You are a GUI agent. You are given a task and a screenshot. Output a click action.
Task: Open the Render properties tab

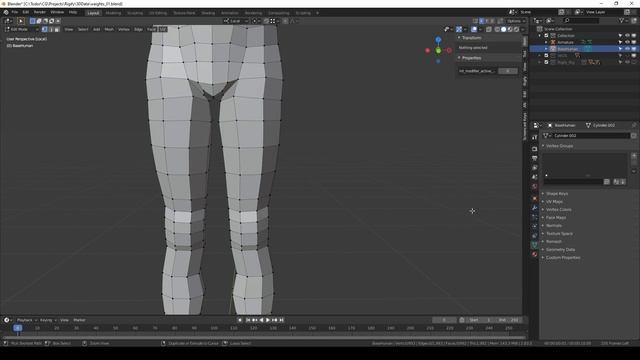(535, 149)
